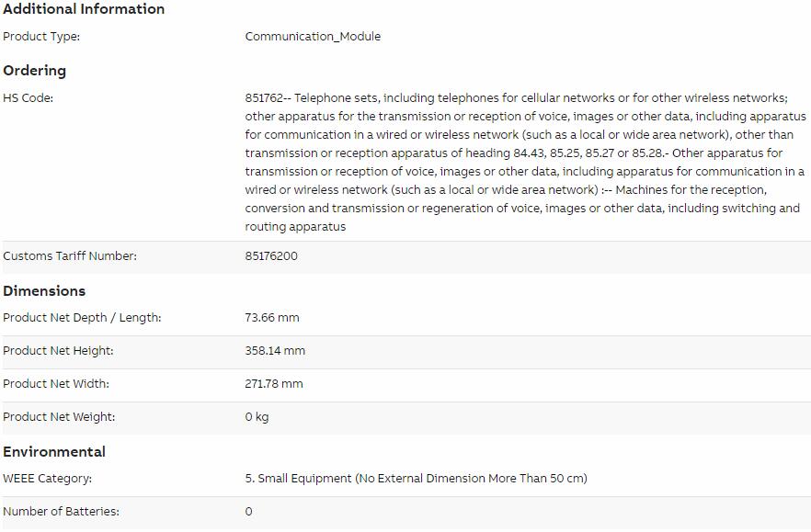
Task: Select the 358.14 mm height value
Action: click(275, 350)
